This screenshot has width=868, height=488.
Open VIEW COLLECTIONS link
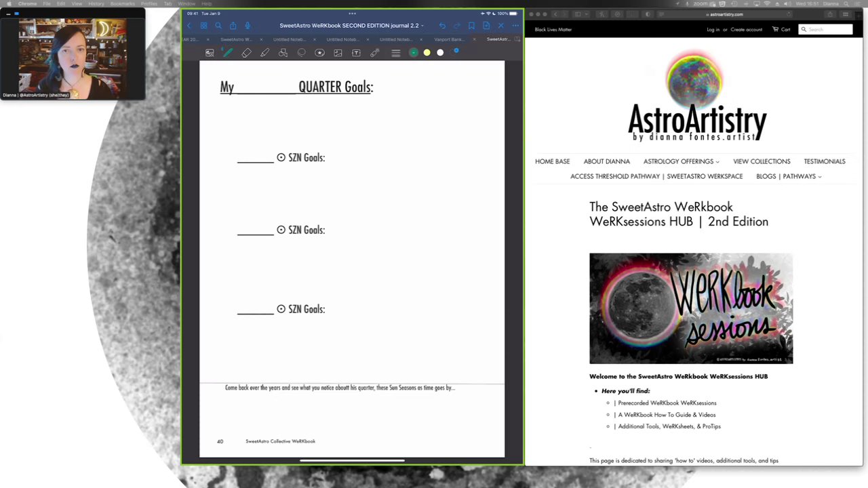[762, 161]
